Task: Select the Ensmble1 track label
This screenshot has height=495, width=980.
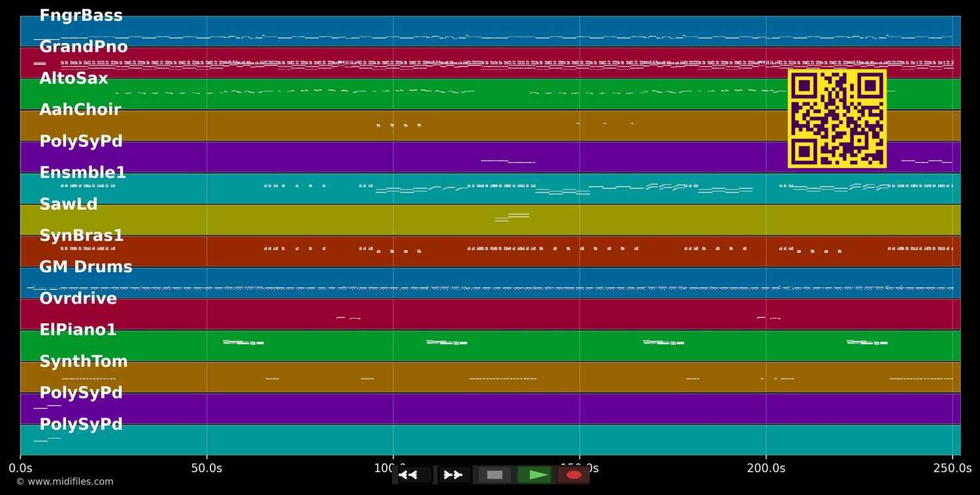Action: point(83,173)
